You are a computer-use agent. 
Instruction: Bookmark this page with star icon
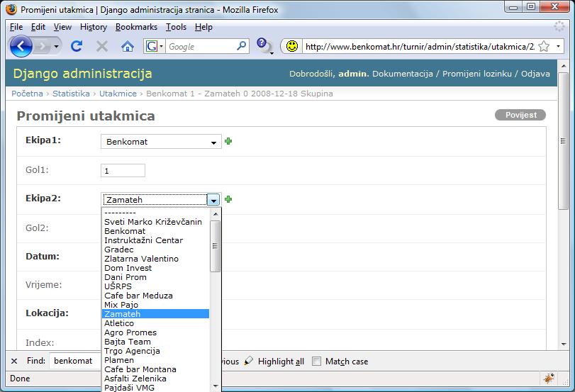point(544,46)
